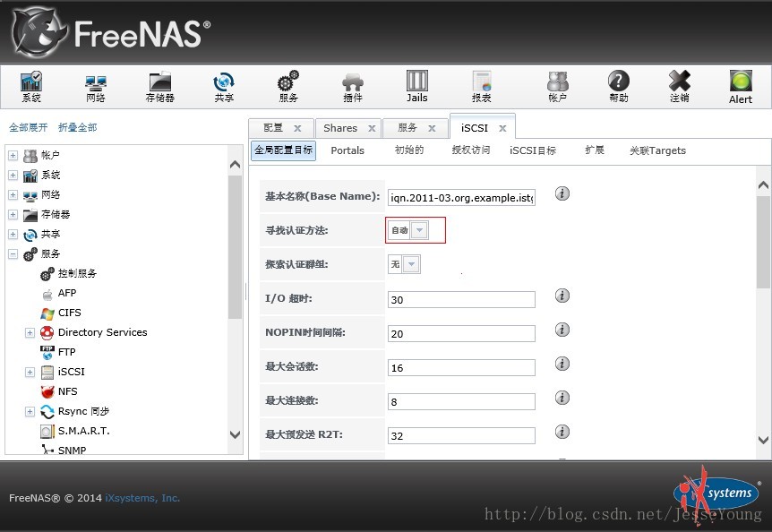This screenshot has width=772, height=532.
Task: Click info icon next to 最大会话数
Action: (562, 364)
